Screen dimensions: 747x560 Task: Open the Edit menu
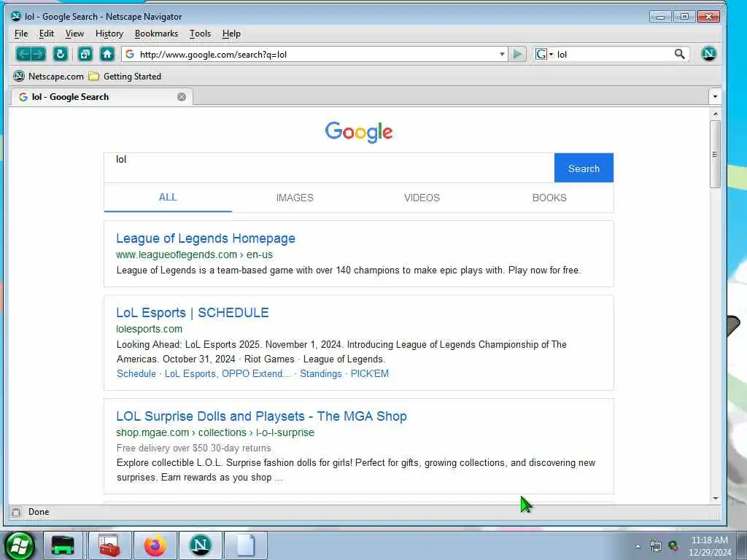pos(46,34)
